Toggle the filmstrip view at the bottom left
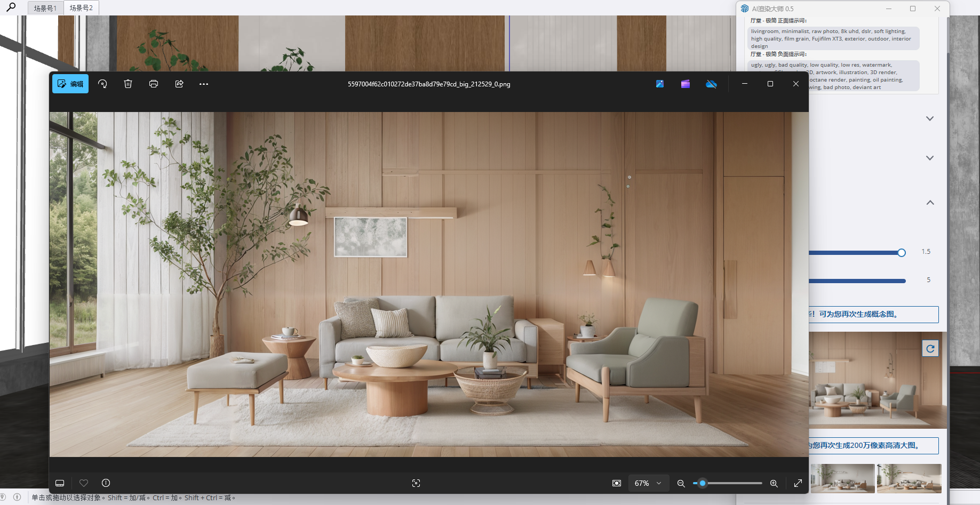 59,483
